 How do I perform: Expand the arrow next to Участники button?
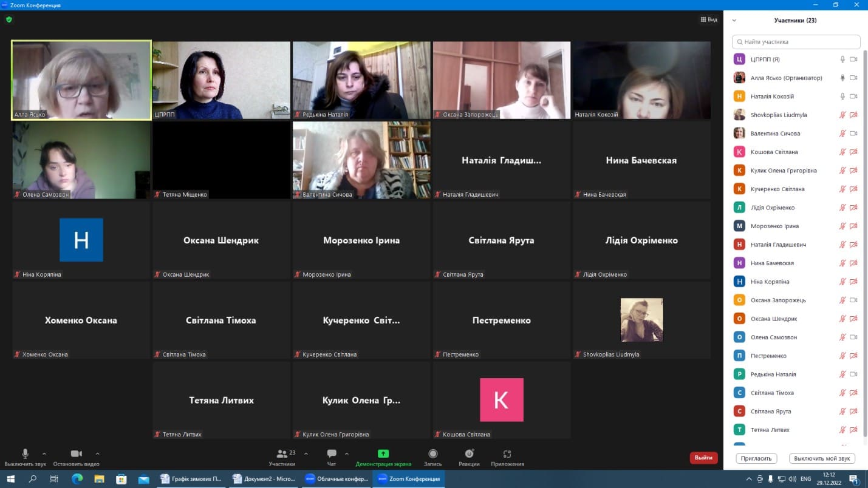(x=306, y=453)
